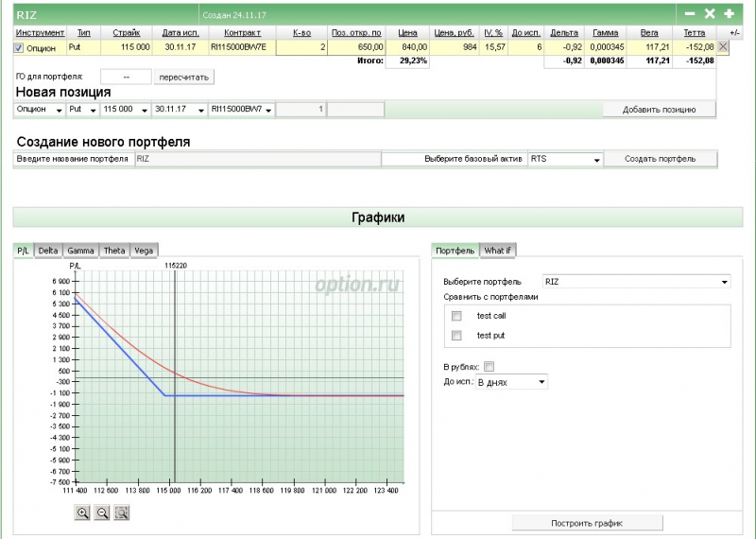
Task: Reset chart zoom with third magnifier icon
Action: 121,513
